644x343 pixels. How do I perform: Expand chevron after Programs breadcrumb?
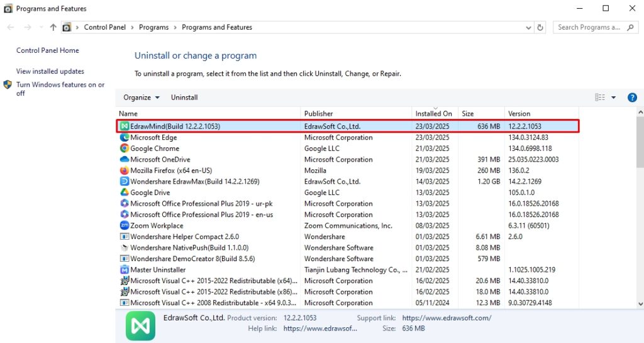tap(175, 28)
